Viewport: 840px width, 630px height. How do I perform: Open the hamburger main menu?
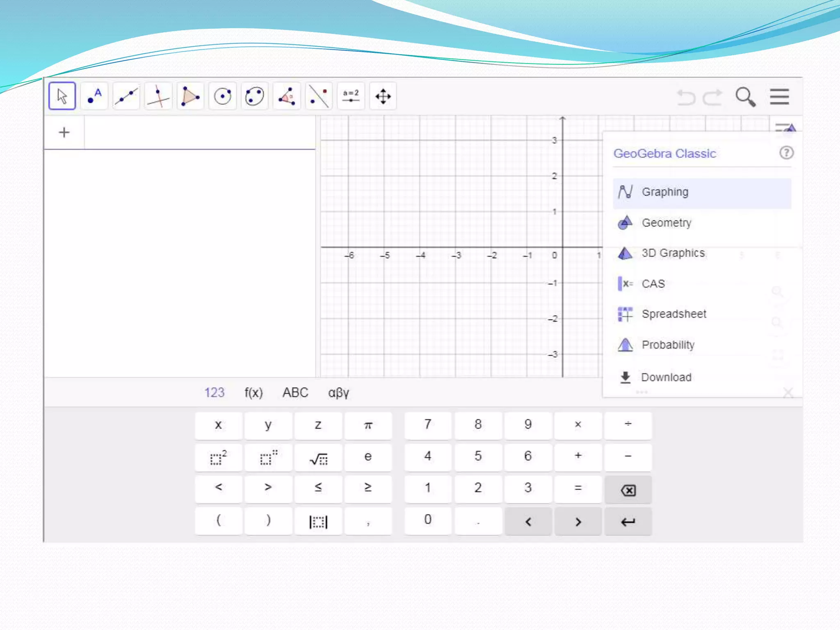[x=779, y=97]
